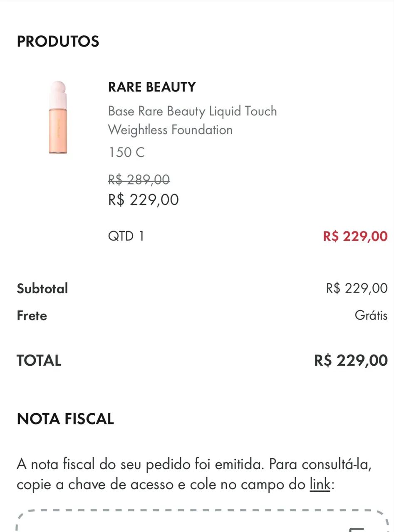Click the Subtotal amount R$ 229,00

[357, 288]
